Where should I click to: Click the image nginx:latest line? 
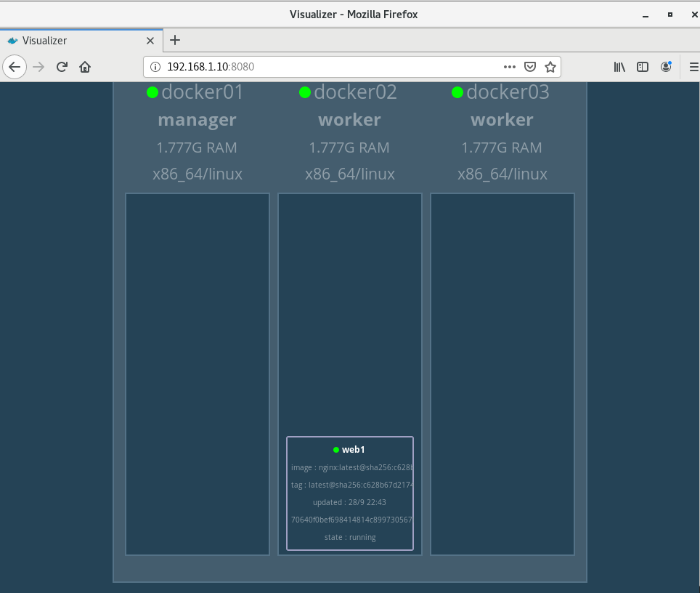pos(351,467)
